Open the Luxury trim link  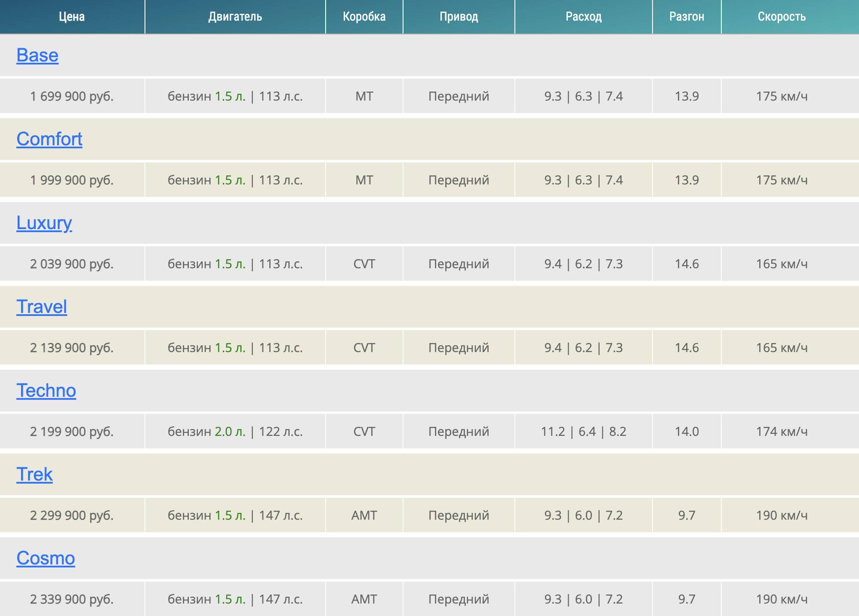pyautogui.click(x=44, y=223)
